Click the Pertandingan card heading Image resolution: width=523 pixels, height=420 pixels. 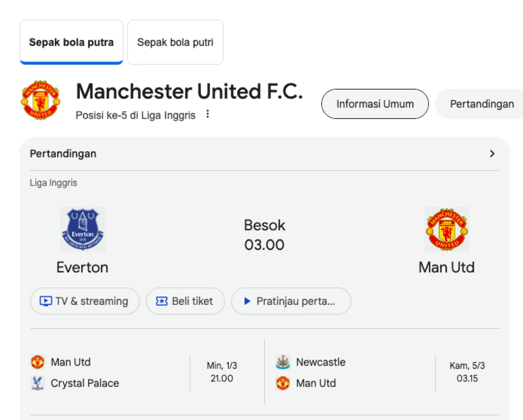click(x=63, y=154)
